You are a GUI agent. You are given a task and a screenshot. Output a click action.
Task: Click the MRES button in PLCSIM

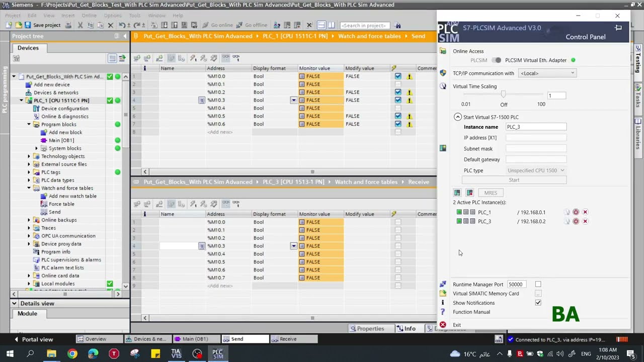(x=491, y=193)
